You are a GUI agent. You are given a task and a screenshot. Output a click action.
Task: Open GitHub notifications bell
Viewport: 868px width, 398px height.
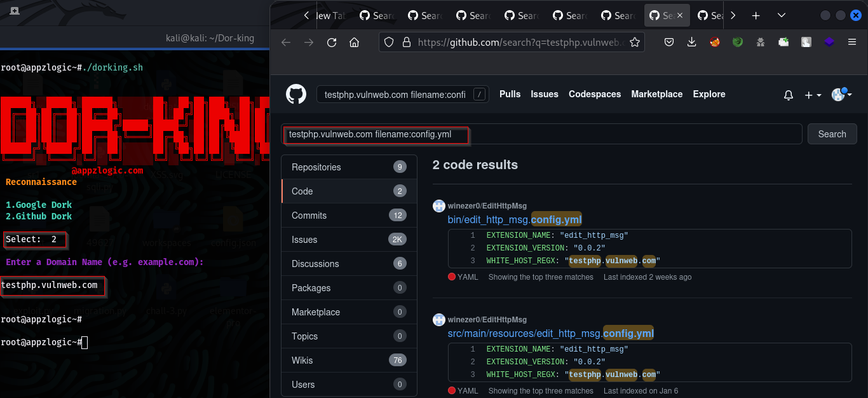789,95
